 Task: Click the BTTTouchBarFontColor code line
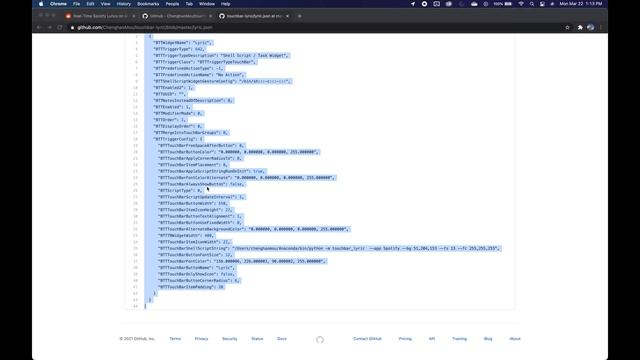[x=242, y=261]
